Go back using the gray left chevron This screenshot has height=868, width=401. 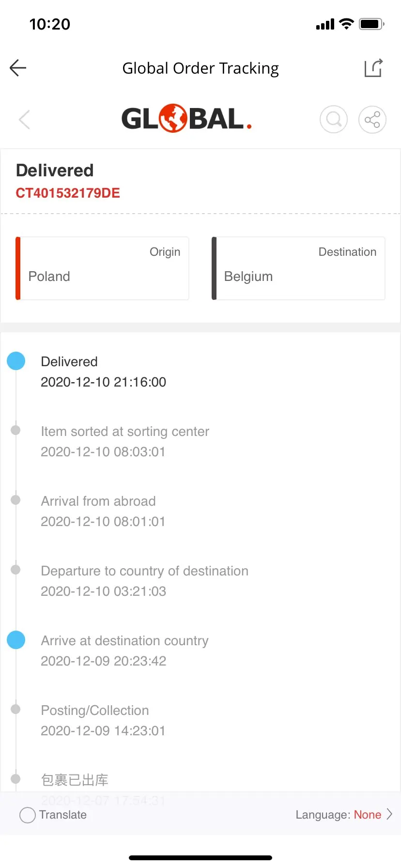(24, 119)
